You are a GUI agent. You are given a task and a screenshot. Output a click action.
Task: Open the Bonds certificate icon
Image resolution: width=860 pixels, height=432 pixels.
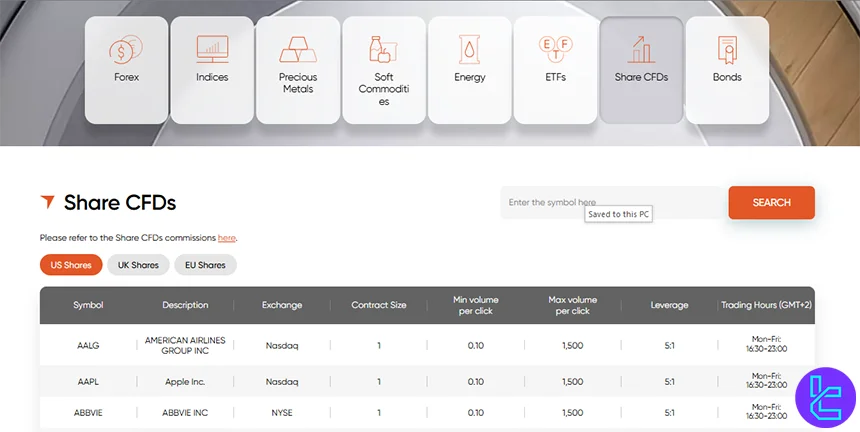tap(727, 49)
